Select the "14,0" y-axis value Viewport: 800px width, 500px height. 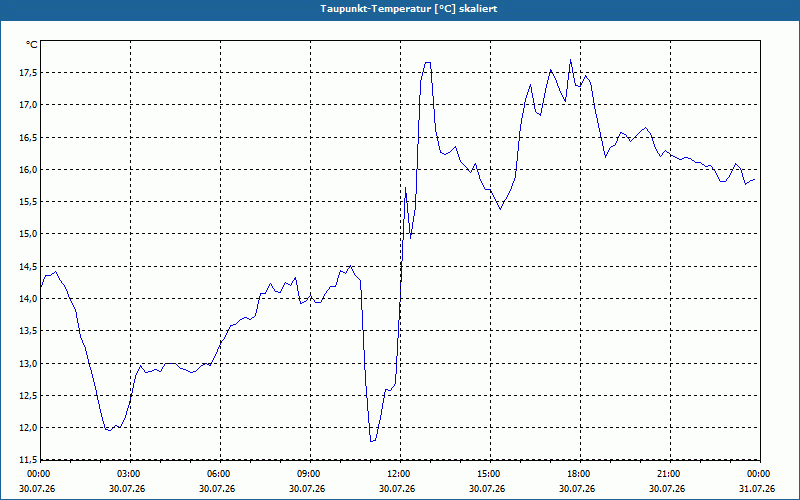(28, 299)
